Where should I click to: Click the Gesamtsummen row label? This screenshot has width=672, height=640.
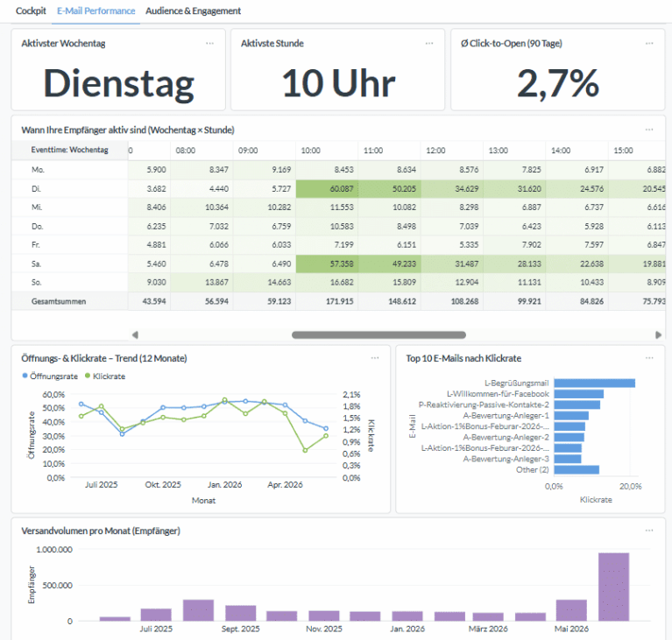59,301
